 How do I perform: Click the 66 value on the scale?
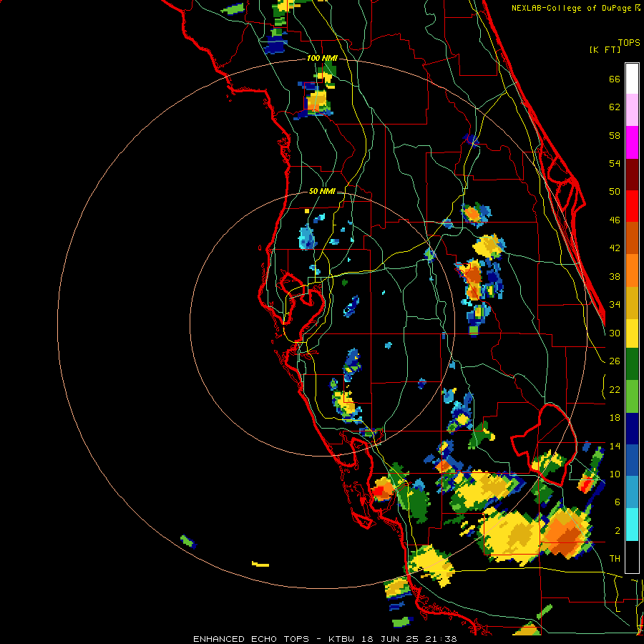615,79
